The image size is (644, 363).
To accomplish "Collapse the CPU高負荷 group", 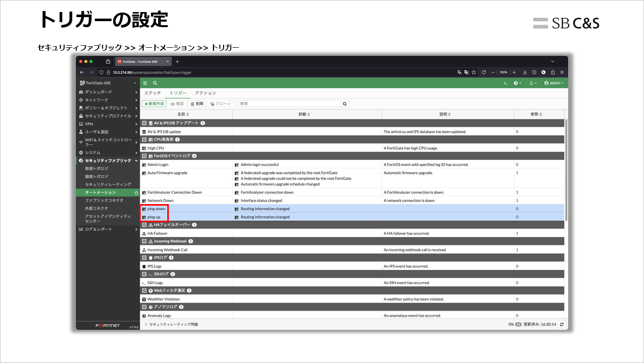I will [x=144, y=139].
